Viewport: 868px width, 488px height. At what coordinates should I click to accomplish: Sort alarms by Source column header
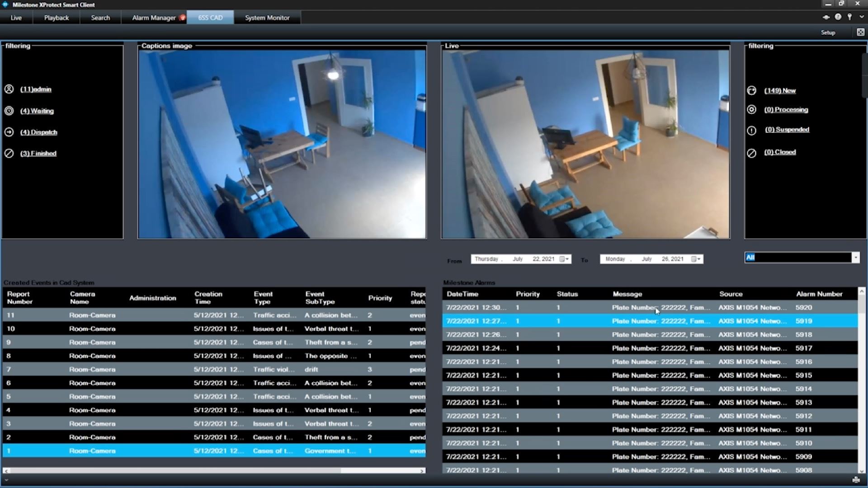click(731, 294)
